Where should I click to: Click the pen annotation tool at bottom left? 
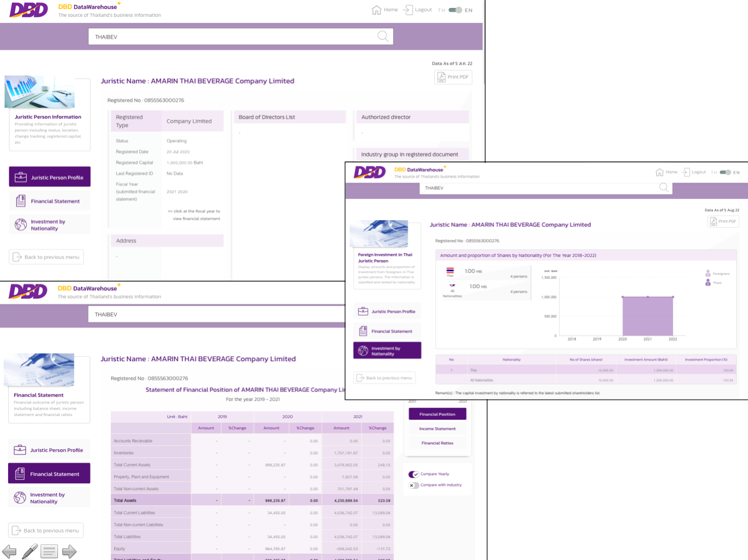coord(29,551)
